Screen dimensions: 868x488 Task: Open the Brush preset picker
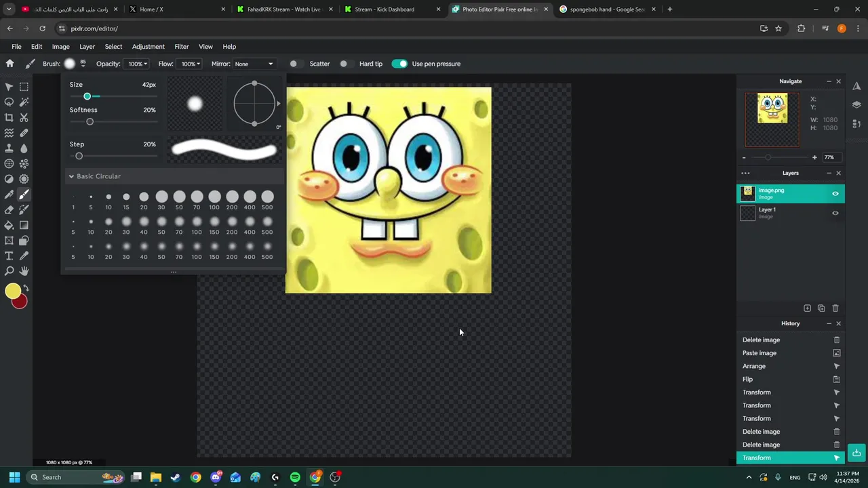[69, 64]
